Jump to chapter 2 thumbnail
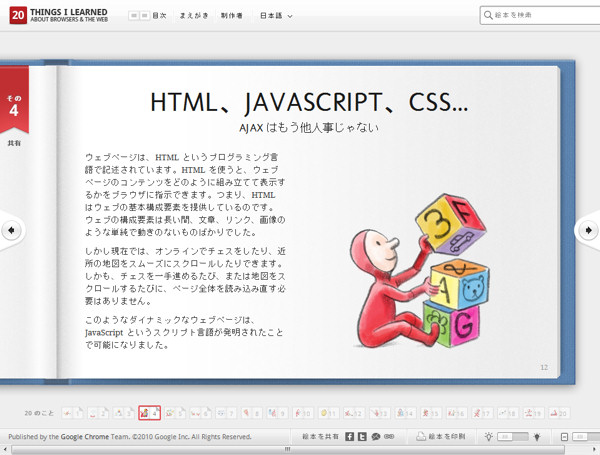 98,413
